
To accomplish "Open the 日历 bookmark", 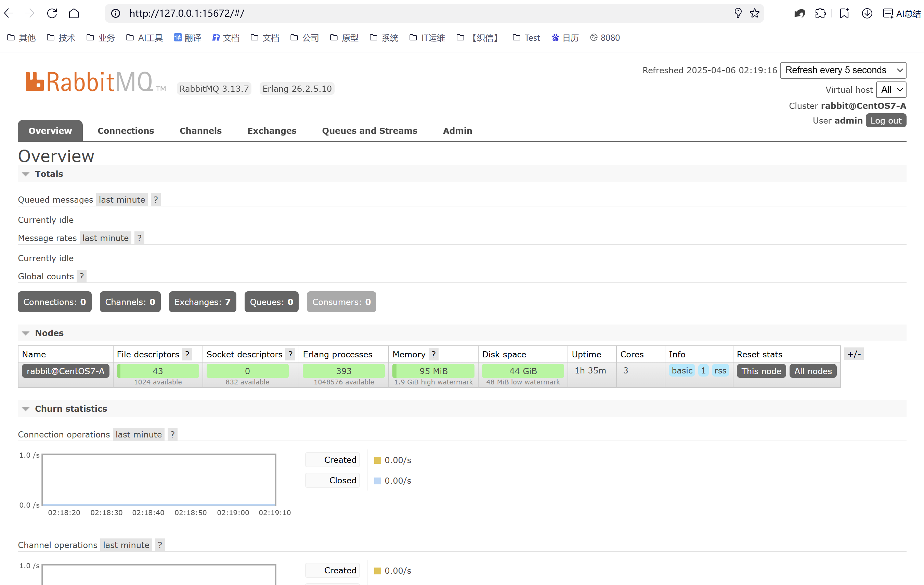I will (565, 38).
